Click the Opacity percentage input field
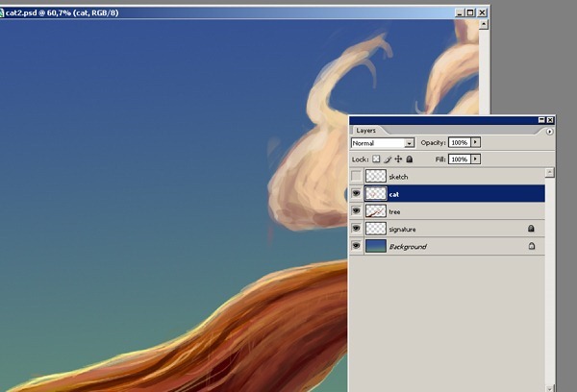 point(459,142)
